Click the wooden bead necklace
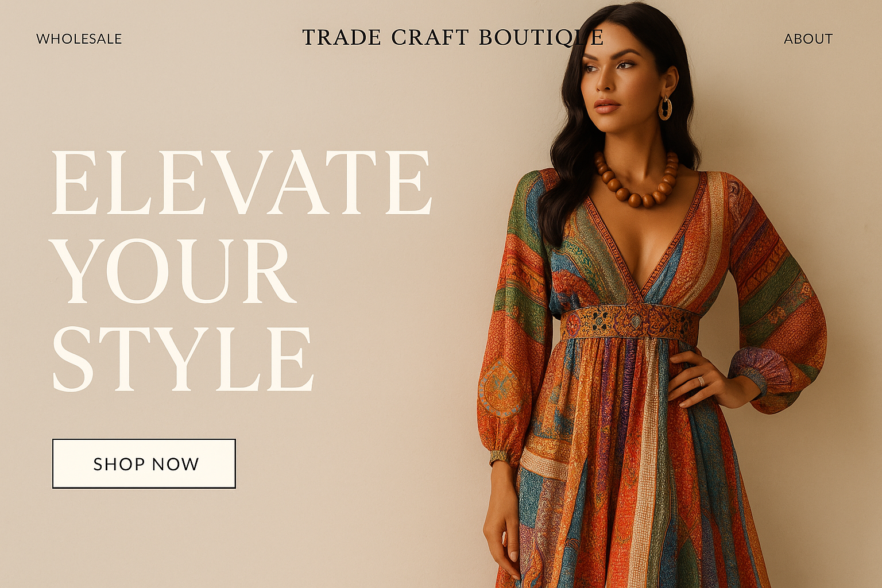 637,180
